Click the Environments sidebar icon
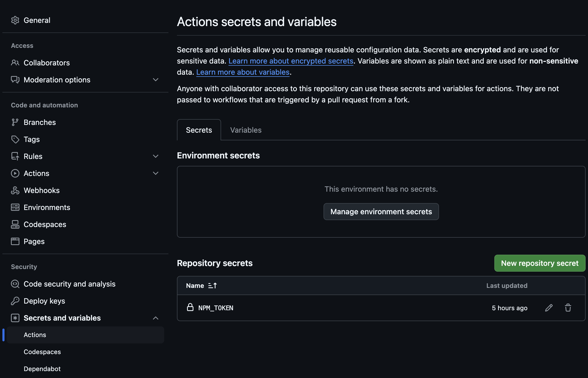Viewport: 588px width, 378px height. (15, 207)
